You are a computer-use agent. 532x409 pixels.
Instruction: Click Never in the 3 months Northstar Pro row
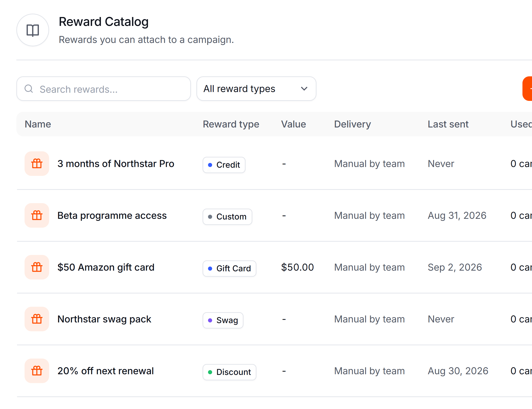pos(441,164)
